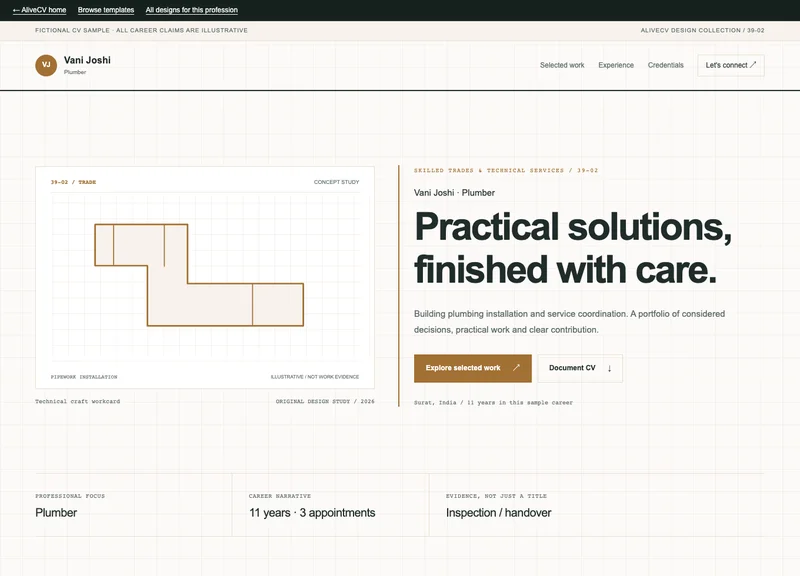Jump to Selected work section
The width and height of the screenshot is (800, 576).
click(562, 65)
